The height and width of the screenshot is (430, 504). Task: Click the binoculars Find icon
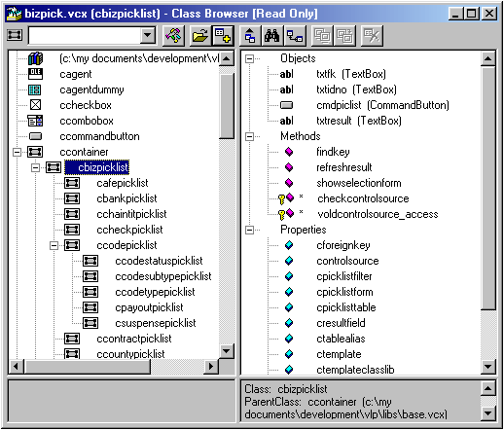click(x=271, y=35)
